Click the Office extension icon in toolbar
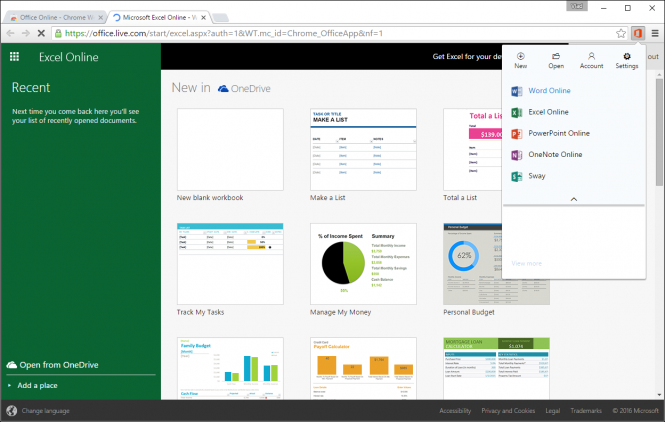 [x=638, y=33]
